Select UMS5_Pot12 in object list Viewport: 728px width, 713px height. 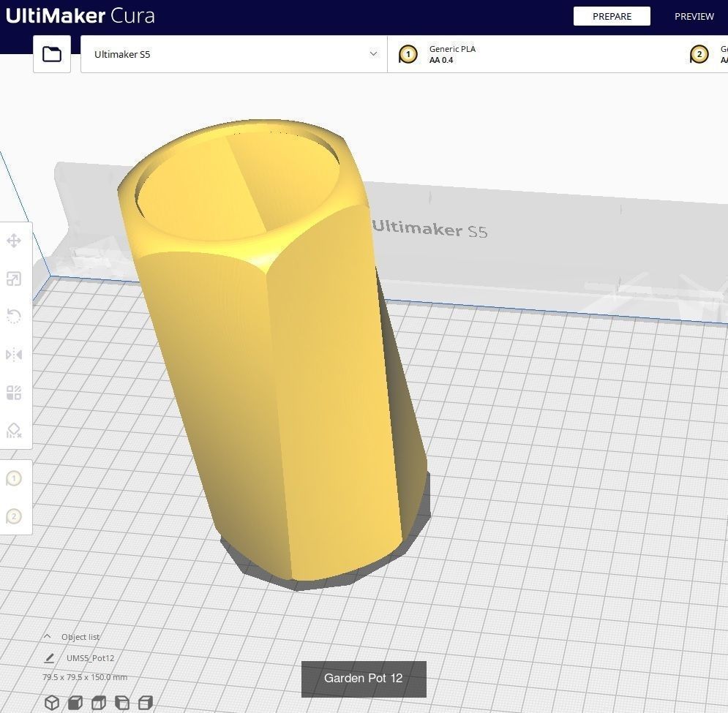coord(90,658)
